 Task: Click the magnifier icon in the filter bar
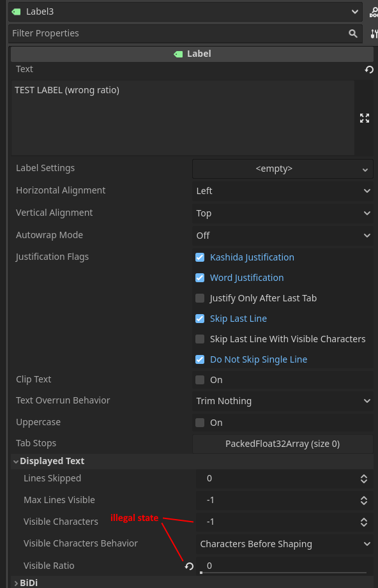pyautogui.click(x=353, y=33)
